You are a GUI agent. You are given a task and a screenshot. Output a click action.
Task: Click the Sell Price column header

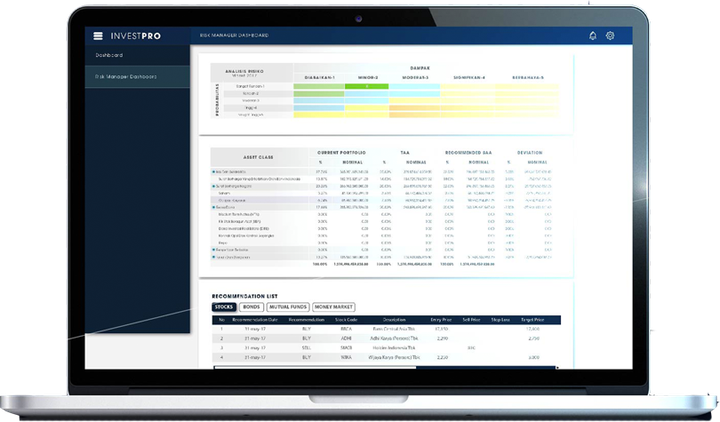pyautogui.click(x=471, y=320)
